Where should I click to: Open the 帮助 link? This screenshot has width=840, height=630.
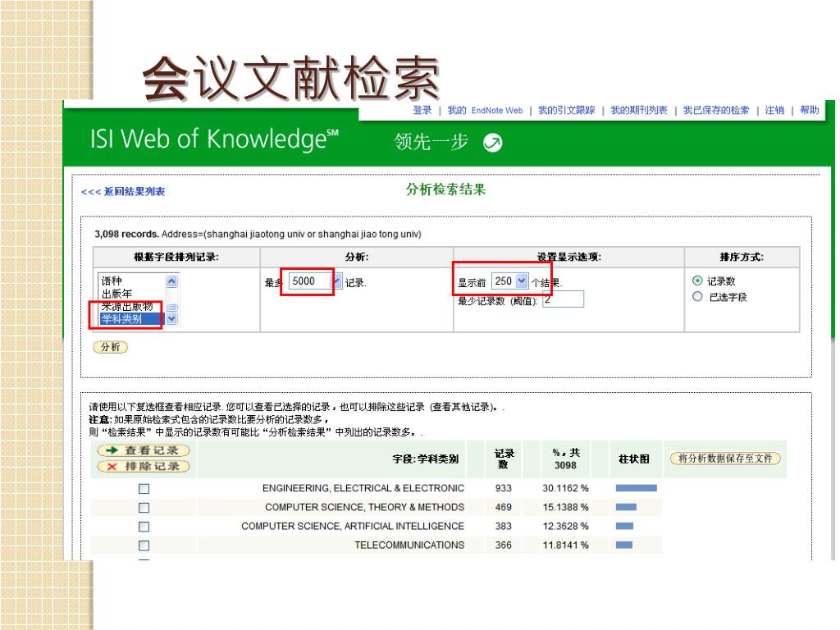[810, 110]
